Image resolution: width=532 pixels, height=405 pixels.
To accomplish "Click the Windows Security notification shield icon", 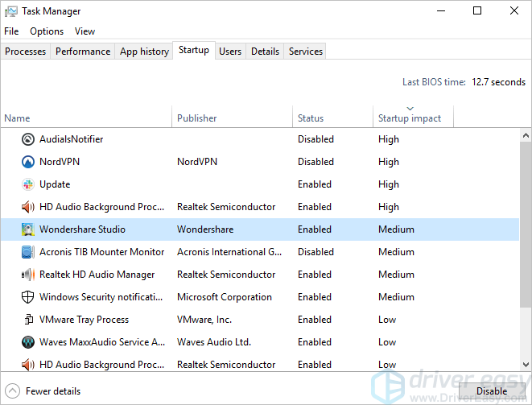I will [28, 297].
